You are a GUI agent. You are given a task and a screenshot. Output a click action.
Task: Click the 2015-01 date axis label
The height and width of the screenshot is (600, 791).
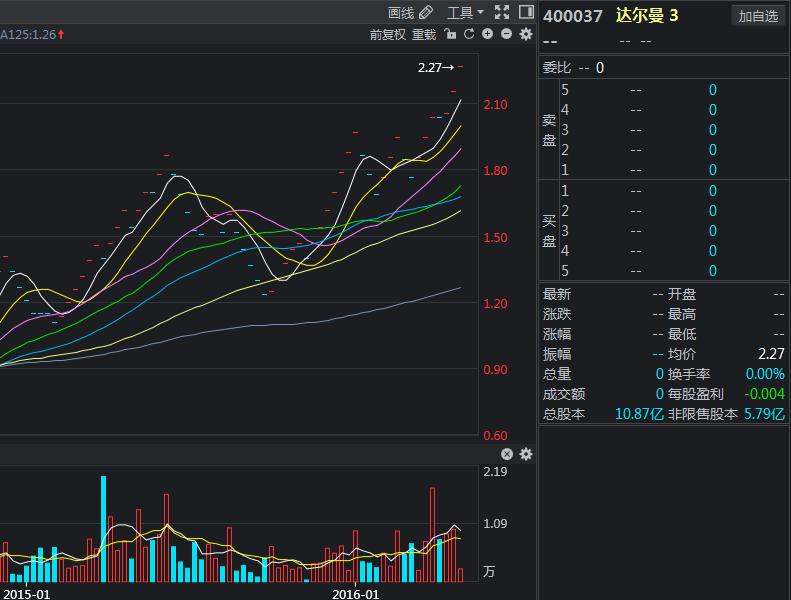(x=27, y=594)
